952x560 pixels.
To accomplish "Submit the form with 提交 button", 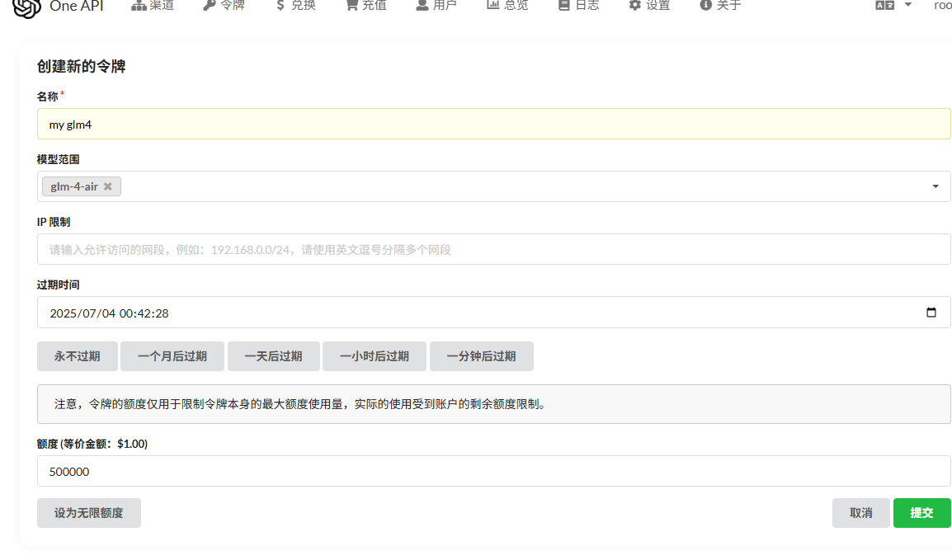I will pos(921,513).
